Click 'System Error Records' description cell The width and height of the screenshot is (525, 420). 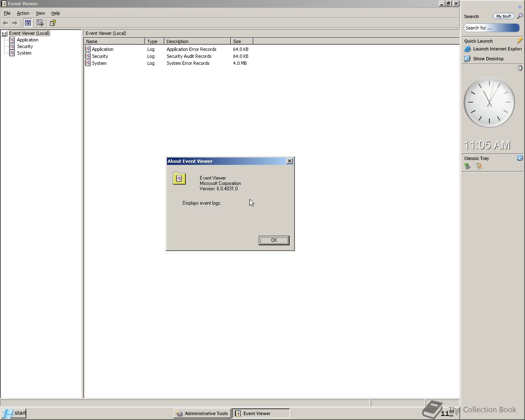pyautogui.click(x=188, y=63)
